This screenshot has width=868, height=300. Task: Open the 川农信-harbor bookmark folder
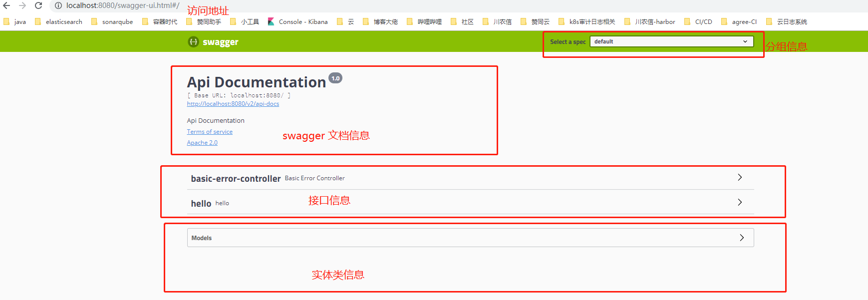click(x=650, y=21)
